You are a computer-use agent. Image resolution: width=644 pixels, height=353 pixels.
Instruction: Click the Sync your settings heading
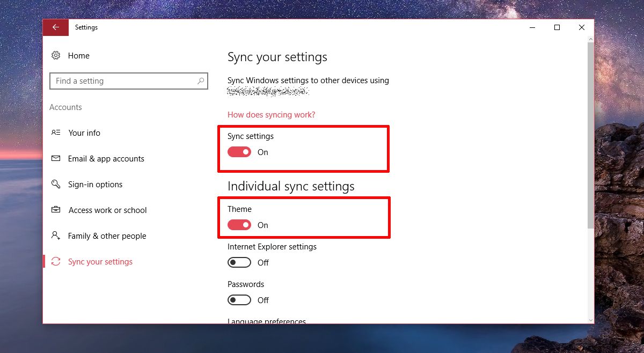point(277,57)
